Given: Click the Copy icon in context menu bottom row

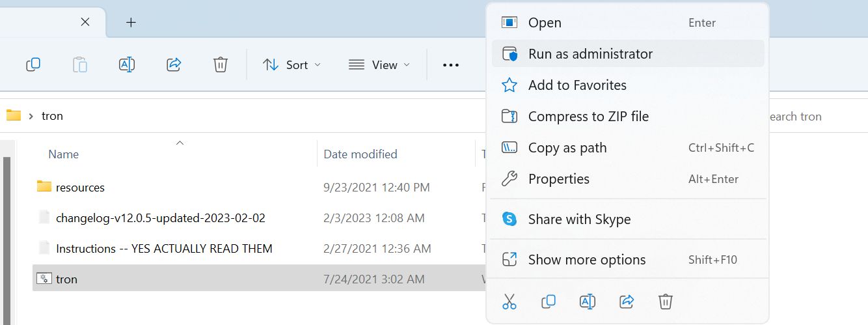Looking at the screenshot, I should click(x=549, y=301).
